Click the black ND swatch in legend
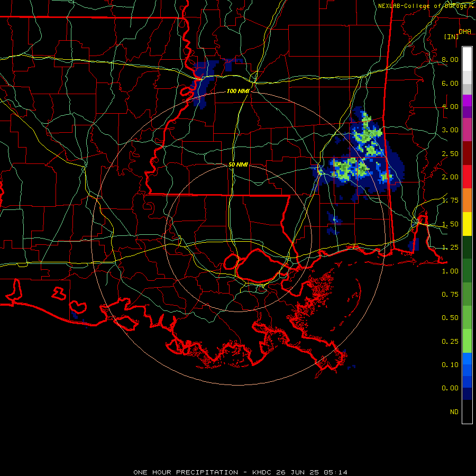 467,411
